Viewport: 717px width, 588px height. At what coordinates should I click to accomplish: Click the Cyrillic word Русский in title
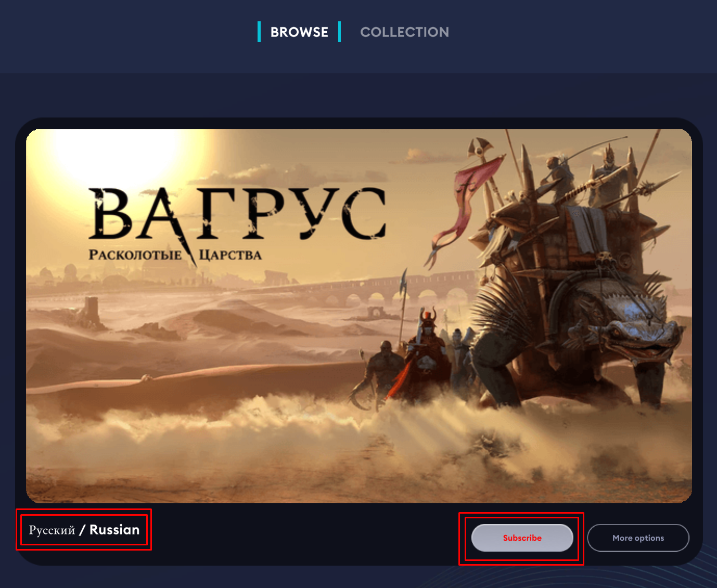coord(52,530)
